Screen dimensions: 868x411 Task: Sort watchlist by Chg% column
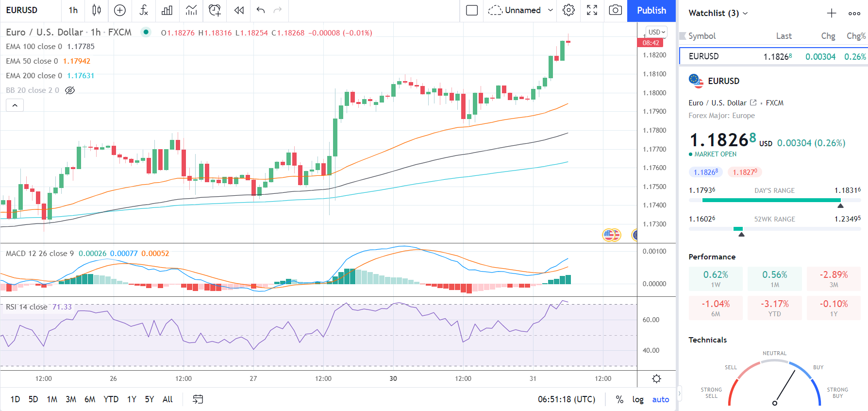click(x=856, y=36)
